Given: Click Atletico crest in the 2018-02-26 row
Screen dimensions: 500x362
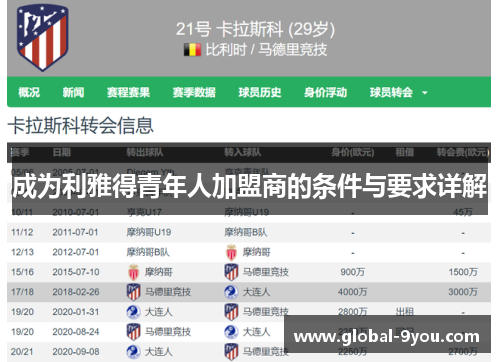Looking at the screenshot, I should tap(133, 292).
